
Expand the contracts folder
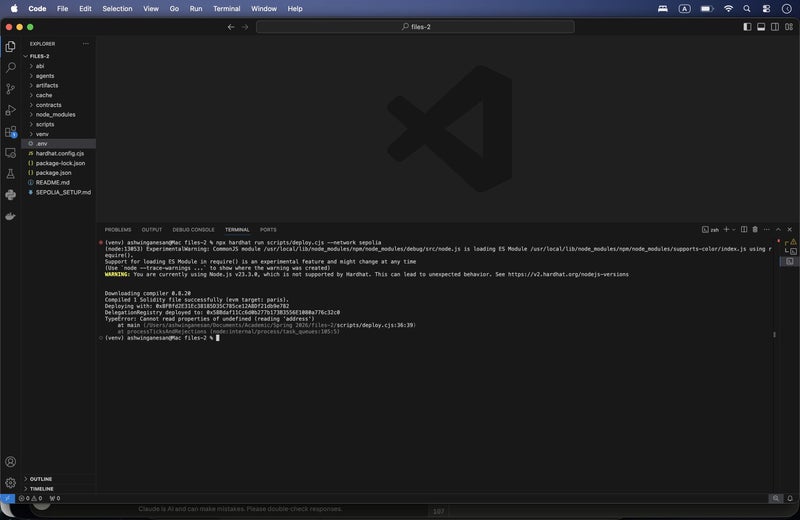point(58,105)
